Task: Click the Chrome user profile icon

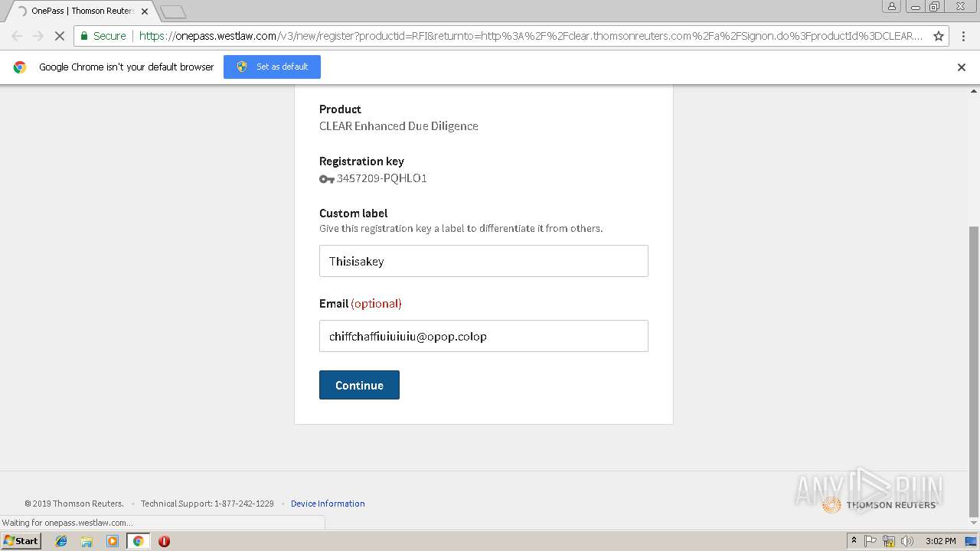Action: pos(891,7)
